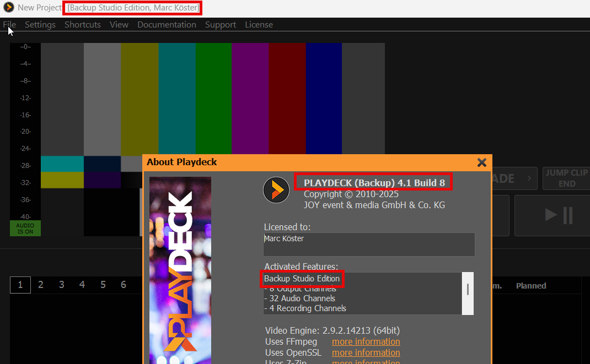Click the -28- mark on audio meter

[25, 166]
